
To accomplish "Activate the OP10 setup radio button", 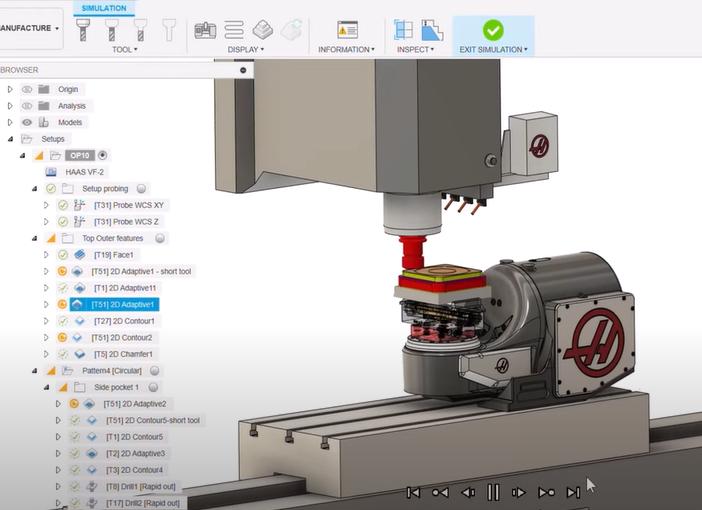I will click(x=103, y=155).
